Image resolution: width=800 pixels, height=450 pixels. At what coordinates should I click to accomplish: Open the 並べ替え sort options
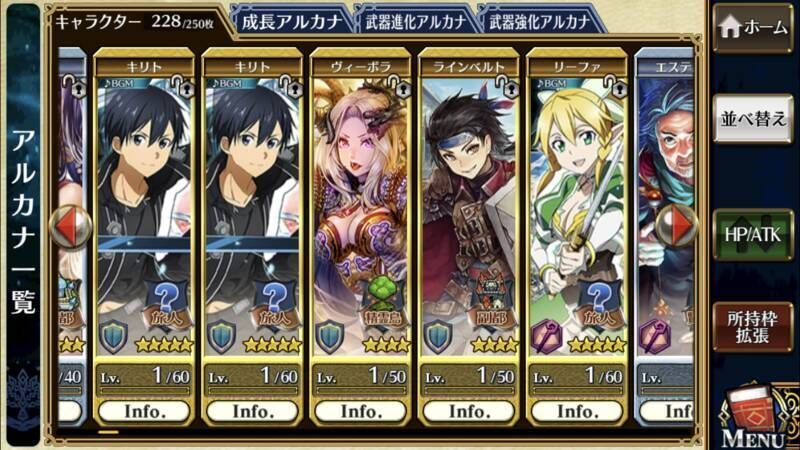[753, 119]
